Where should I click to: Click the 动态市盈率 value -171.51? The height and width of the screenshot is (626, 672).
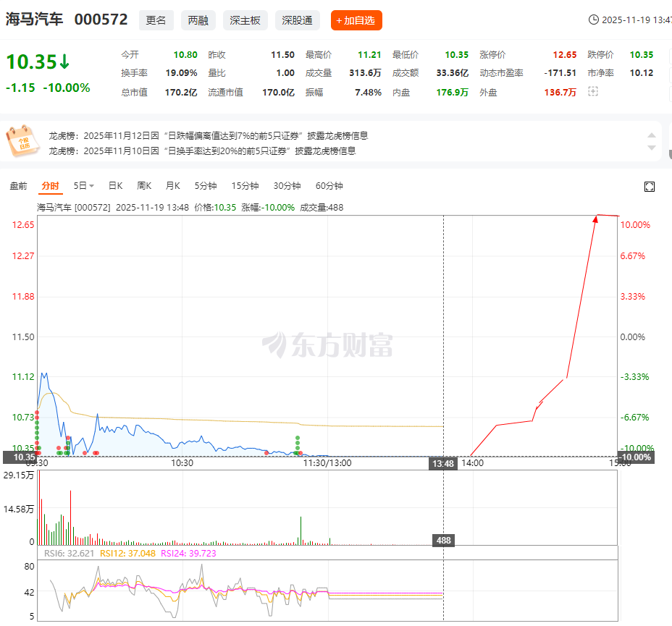click(x=560, y=73)
